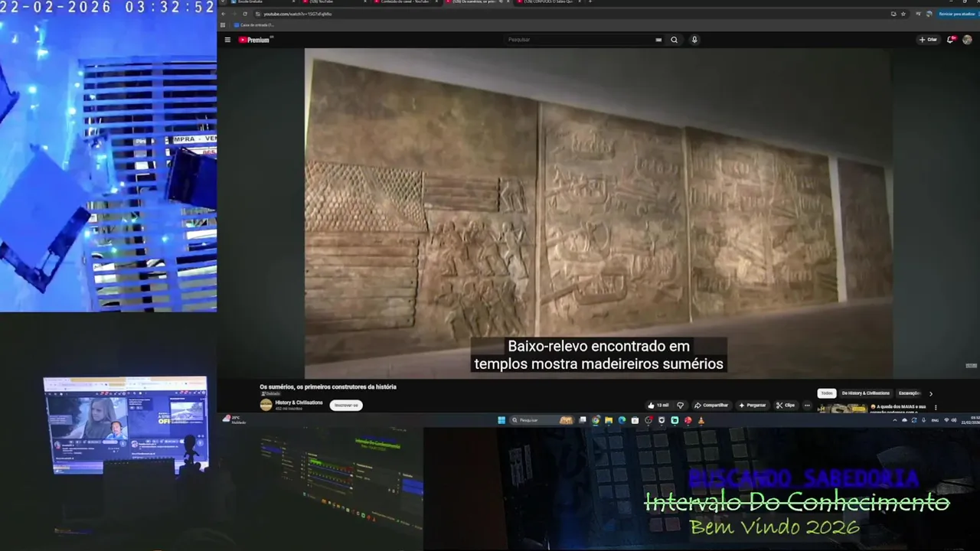Switch to the CONFÚCIO browser tab
The height and width of the screenshot is (551, 980).
[x=549, y=2]
